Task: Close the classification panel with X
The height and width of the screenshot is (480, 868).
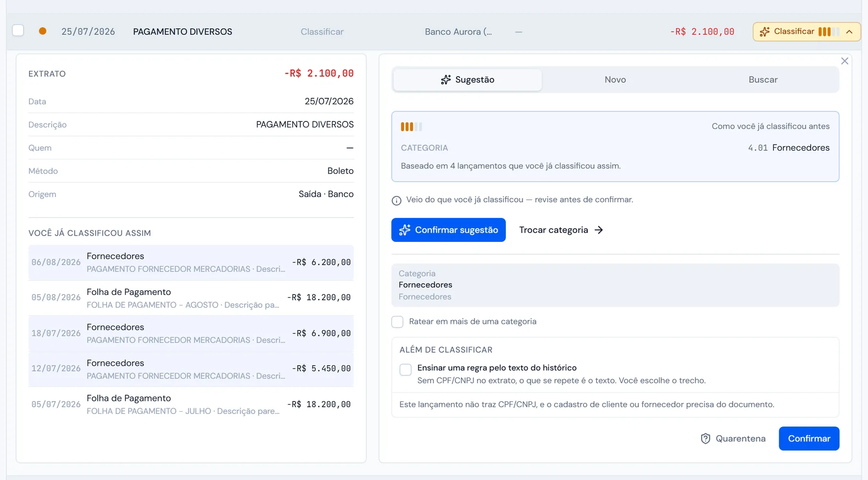Action: [x=844, y=61]
